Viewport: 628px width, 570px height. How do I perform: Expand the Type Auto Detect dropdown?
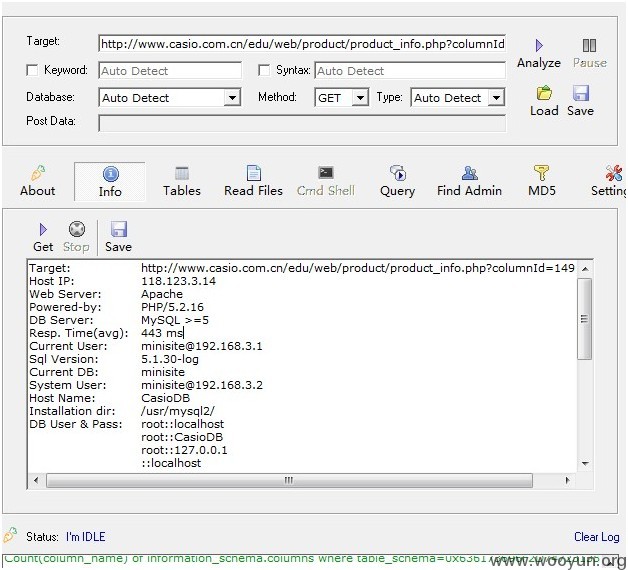pos(496,98)
